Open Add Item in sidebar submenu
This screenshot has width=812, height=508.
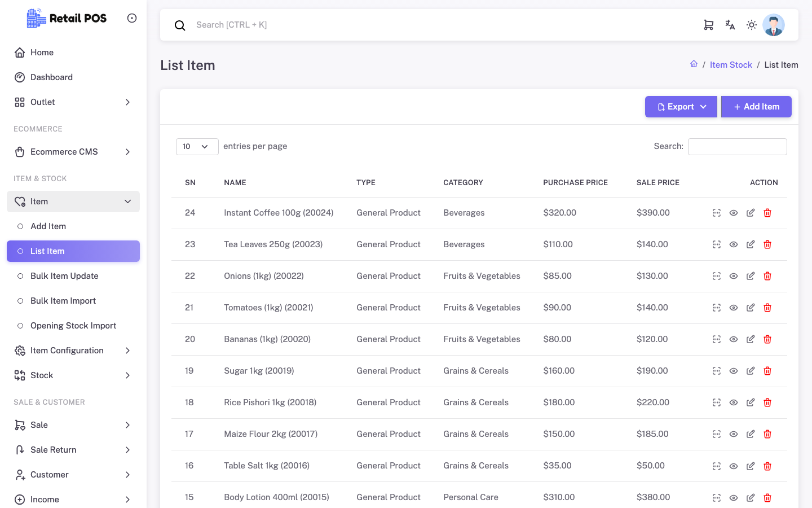click(x=73, y=226)
